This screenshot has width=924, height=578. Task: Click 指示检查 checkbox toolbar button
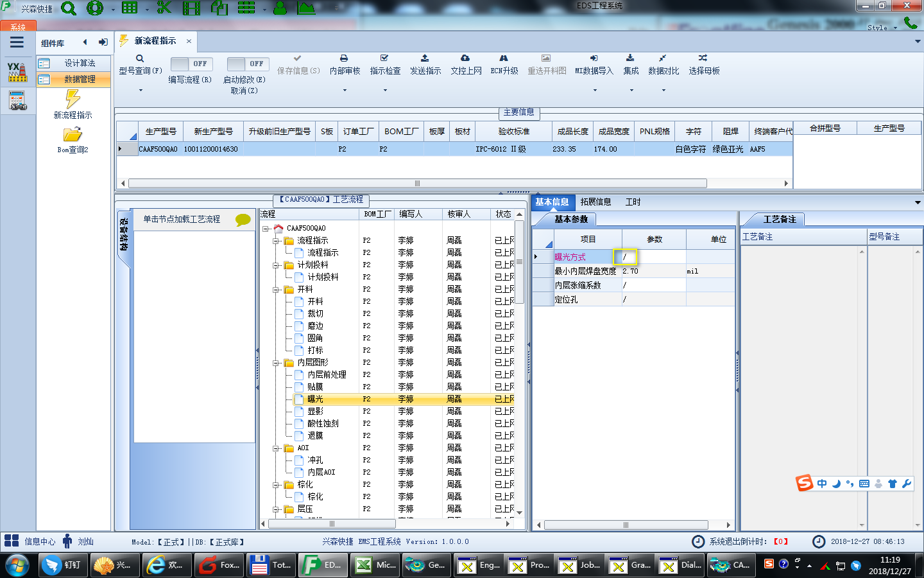385,65
